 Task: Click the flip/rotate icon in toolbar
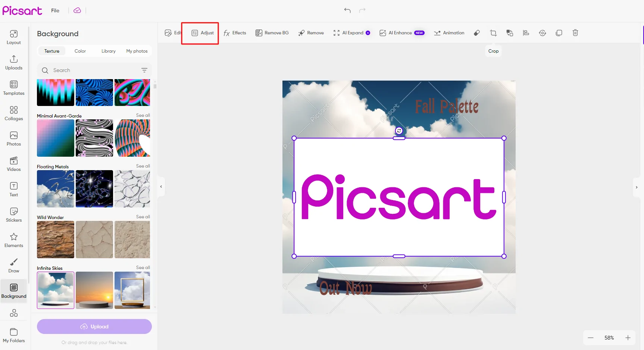coord(543,33)
